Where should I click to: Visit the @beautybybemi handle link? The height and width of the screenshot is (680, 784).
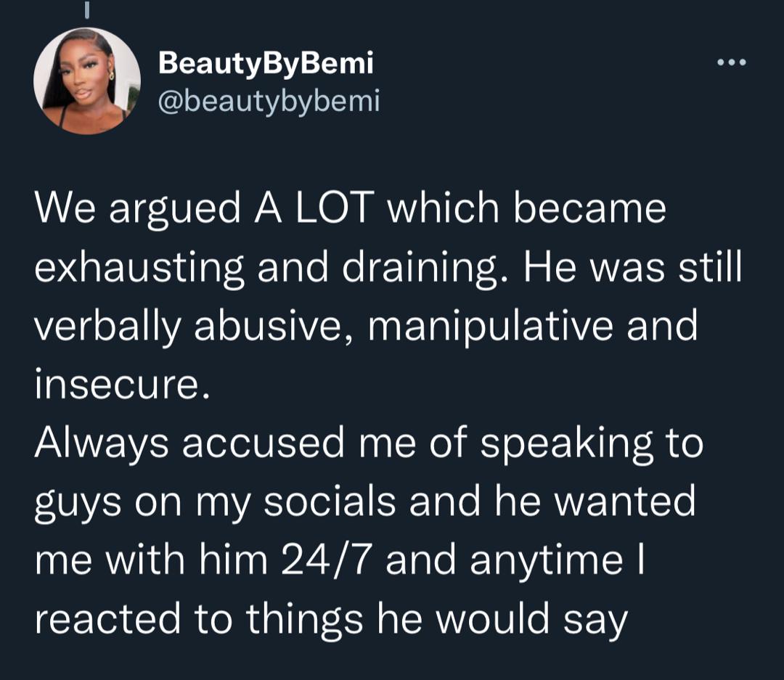pos(269,102)
